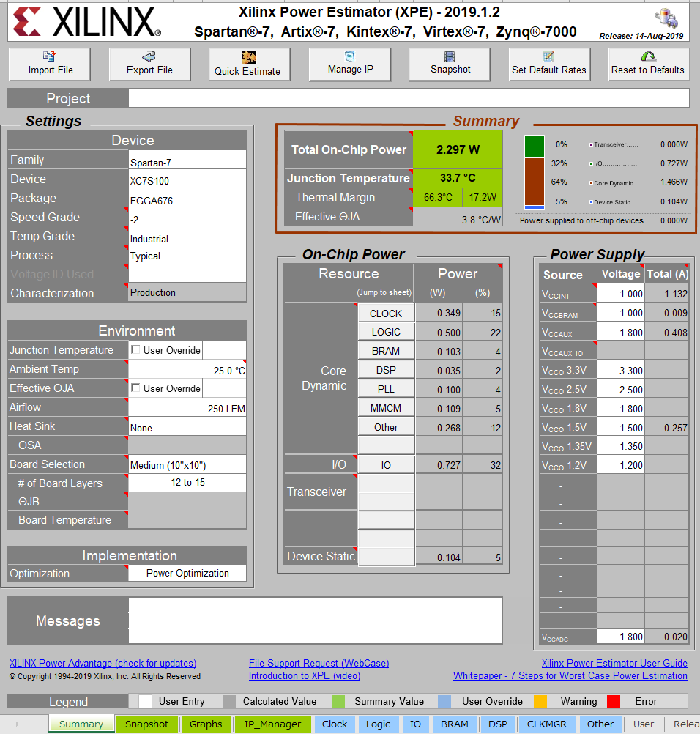The width and height of the screenshot is (700, 734).
Task: Click the Export File button
Action: click(149, 64)
